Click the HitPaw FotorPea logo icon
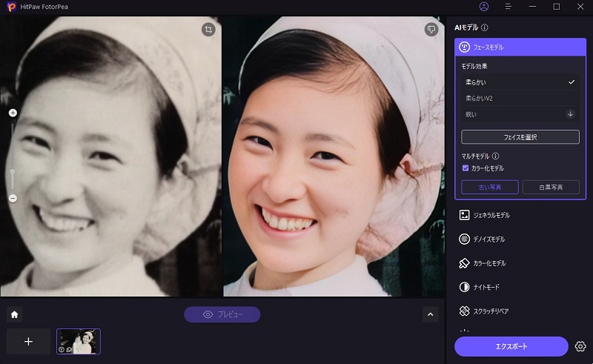This screenshot has width=593, height=364. tap(11, 7)
